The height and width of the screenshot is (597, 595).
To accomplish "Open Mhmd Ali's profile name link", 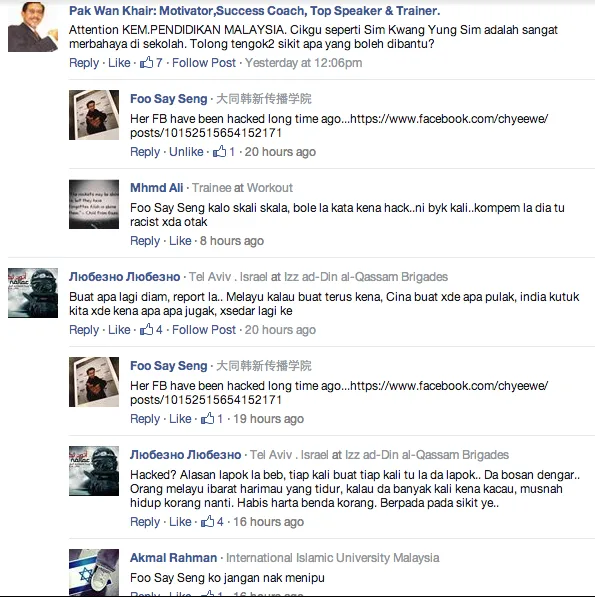I will coord(156,187).
